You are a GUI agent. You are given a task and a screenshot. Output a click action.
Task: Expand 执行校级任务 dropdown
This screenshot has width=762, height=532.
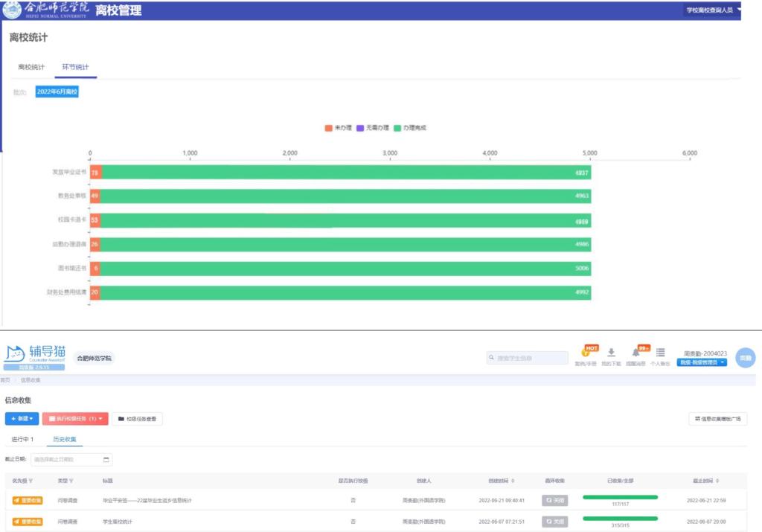(75, 419)
